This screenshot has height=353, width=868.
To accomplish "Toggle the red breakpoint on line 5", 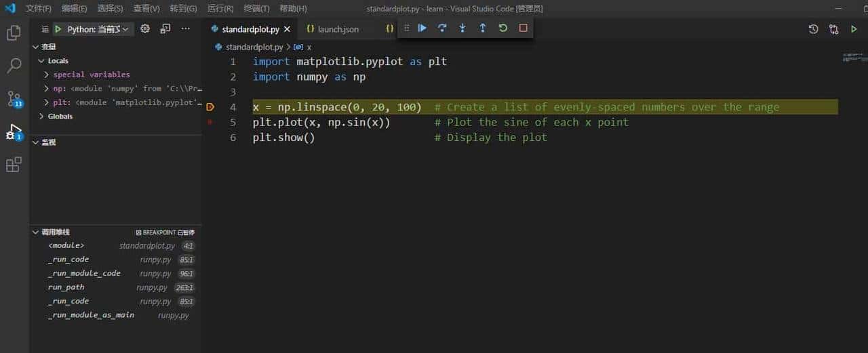I will 210,122.
